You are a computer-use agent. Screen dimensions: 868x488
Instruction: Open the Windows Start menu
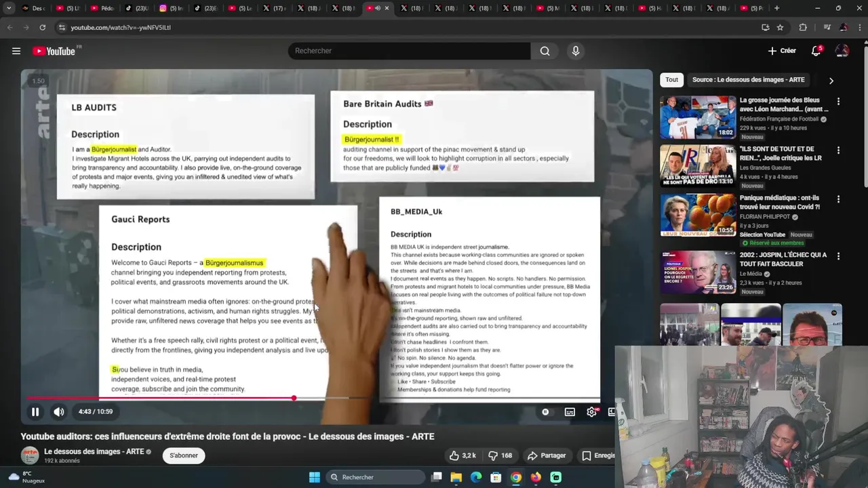click(x=315, y=477)
